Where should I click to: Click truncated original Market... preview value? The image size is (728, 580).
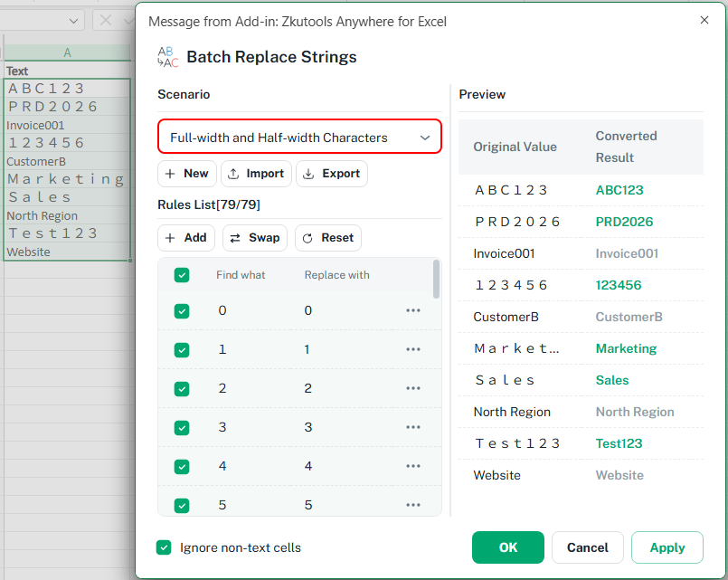point(516,348)
